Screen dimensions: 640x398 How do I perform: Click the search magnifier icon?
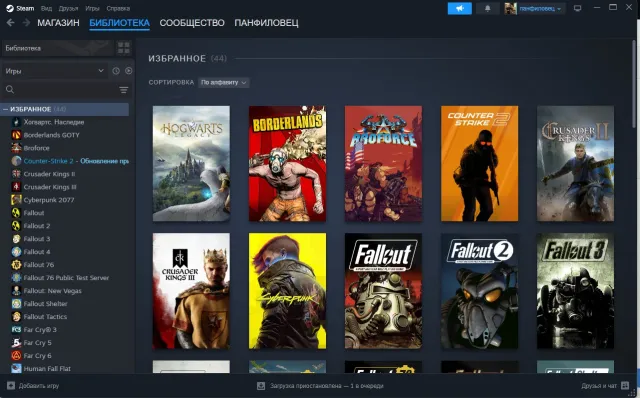10,89
